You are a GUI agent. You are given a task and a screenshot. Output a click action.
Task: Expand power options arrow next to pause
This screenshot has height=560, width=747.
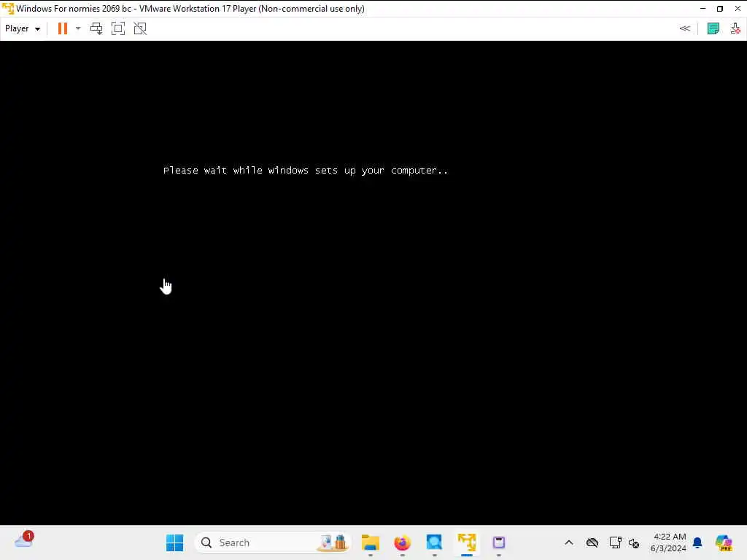(x=78, y=28)
